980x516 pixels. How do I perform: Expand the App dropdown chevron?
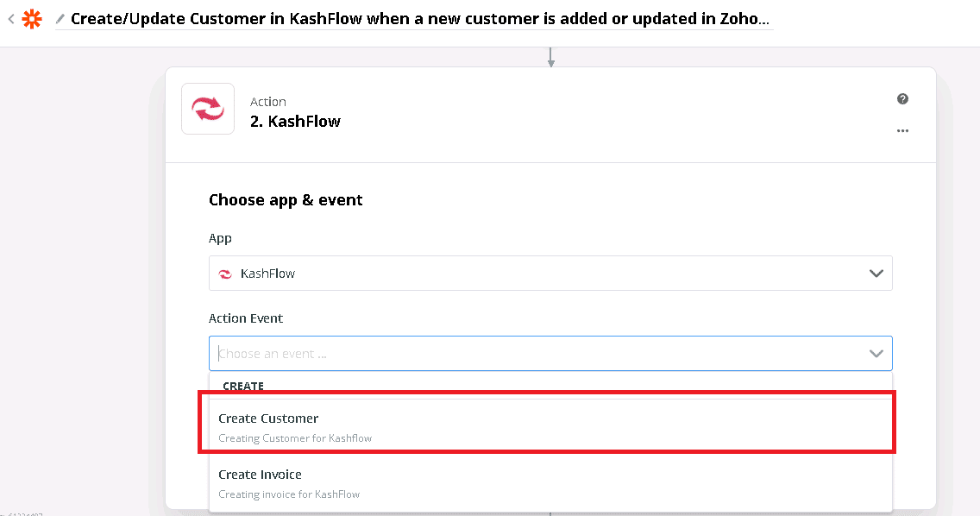pyautogui.click(x=876, y=274)
